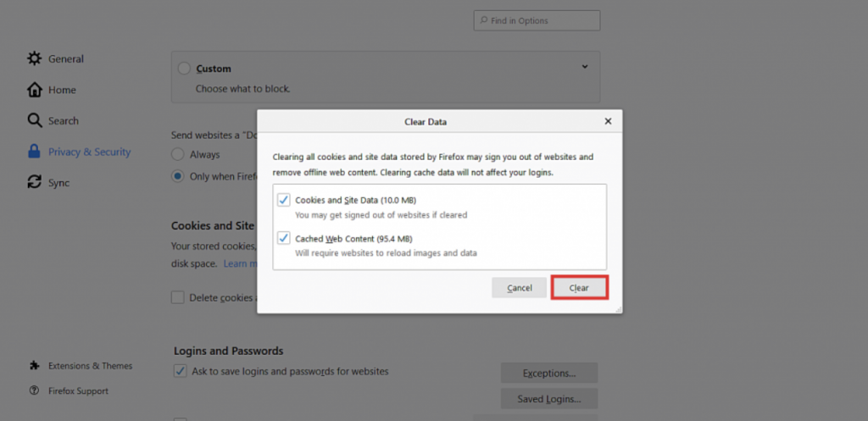Open the Privacy & Security settings tab
This screenshot has height=421, width=868.
[x=89, y=152]
